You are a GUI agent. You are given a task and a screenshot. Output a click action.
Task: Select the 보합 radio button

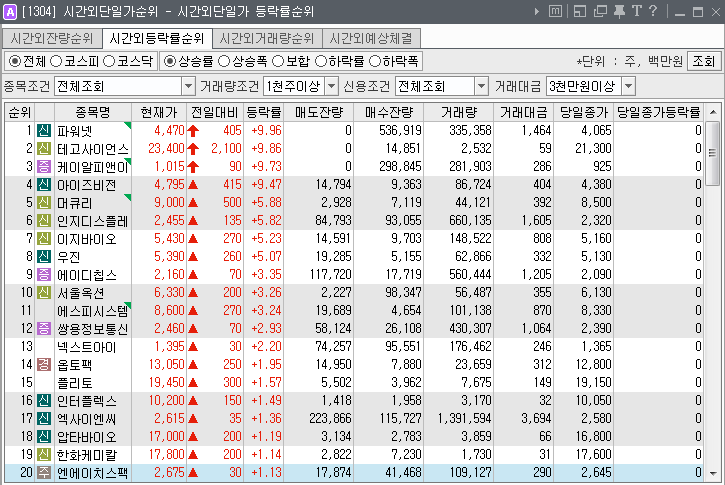(278, 61)
